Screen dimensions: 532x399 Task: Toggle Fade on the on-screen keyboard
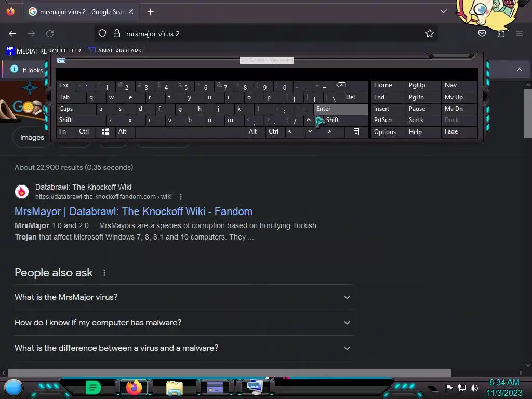click(x=459, y=131)
